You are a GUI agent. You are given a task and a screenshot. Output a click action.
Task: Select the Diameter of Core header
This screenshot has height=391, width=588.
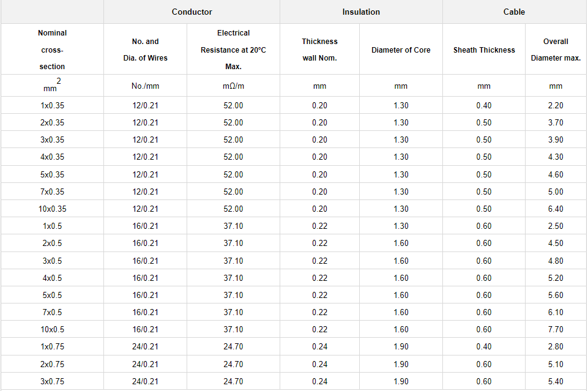pos(401,50)
